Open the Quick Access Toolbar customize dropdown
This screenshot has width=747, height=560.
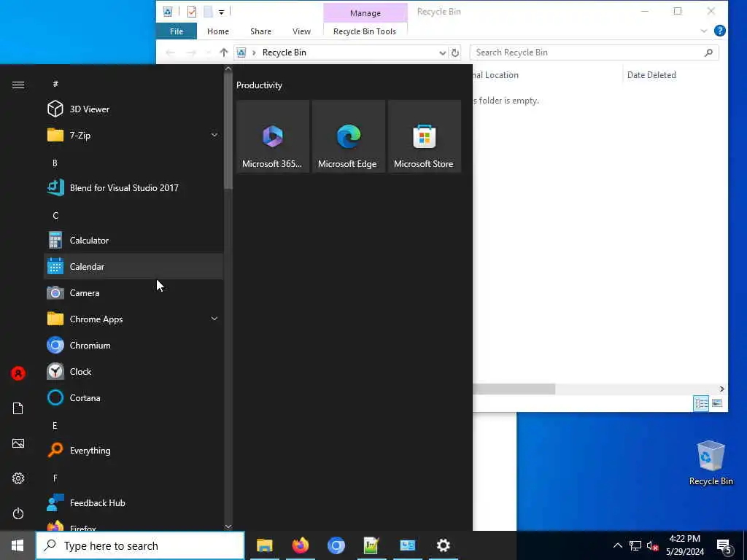click(222, 12)
